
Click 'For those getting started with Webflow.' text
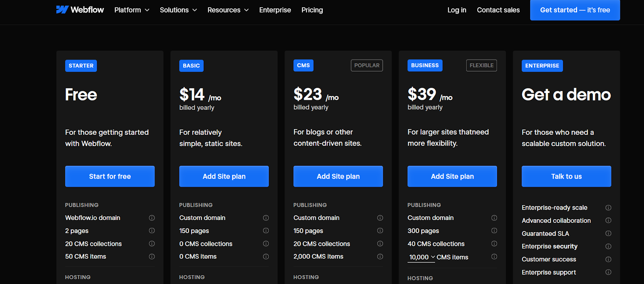pyautogui.click(x=107, y=138)
